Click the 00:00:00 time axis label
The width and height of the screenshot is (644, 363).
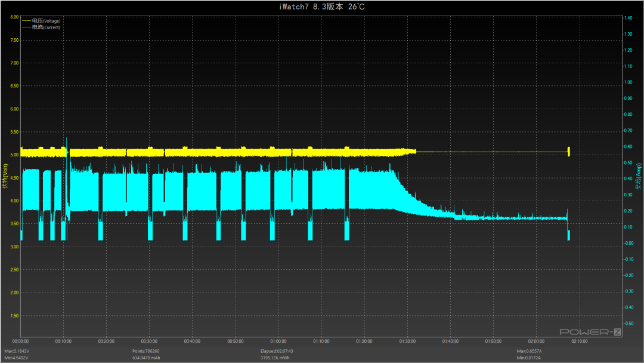coord(20,342)
